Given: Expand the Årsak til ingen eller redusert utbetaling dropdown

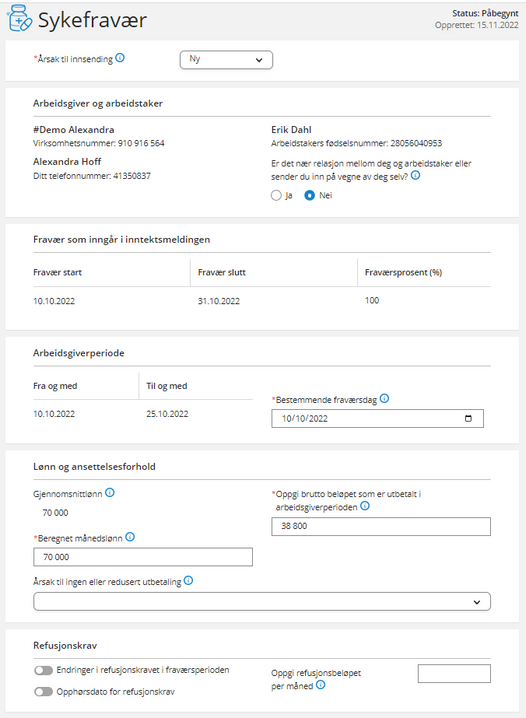Looking at the screenshot, I should 262,602.
